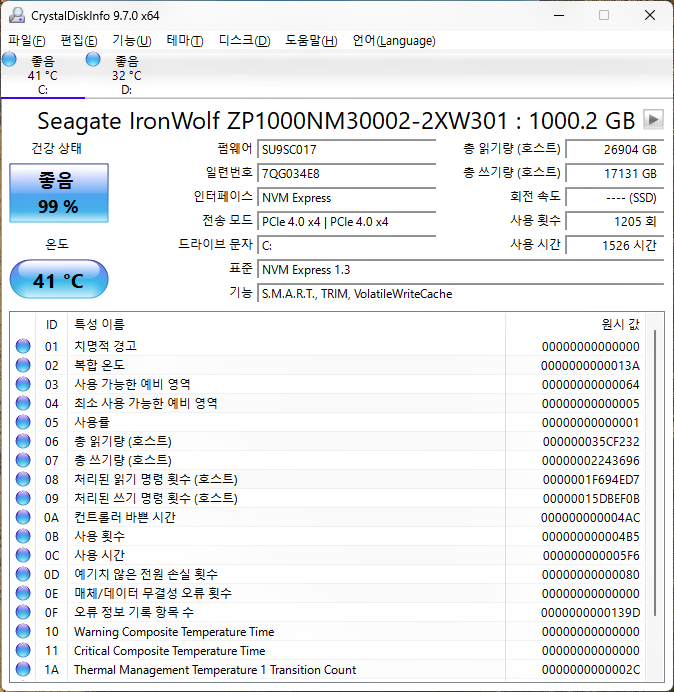This screenshot has width=674, height=692.
Task: Click status circle of 01 치명적 경고
Action: [23, 346]
